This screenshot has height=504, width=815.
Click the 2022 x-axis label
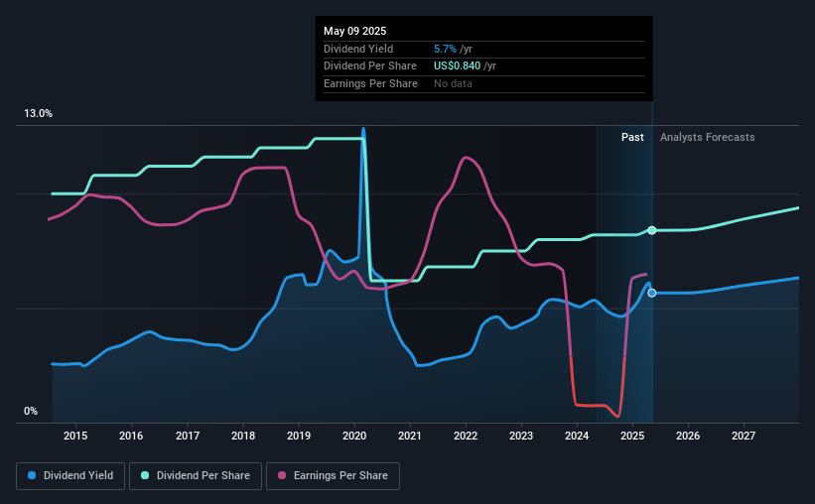pos(466,436)
